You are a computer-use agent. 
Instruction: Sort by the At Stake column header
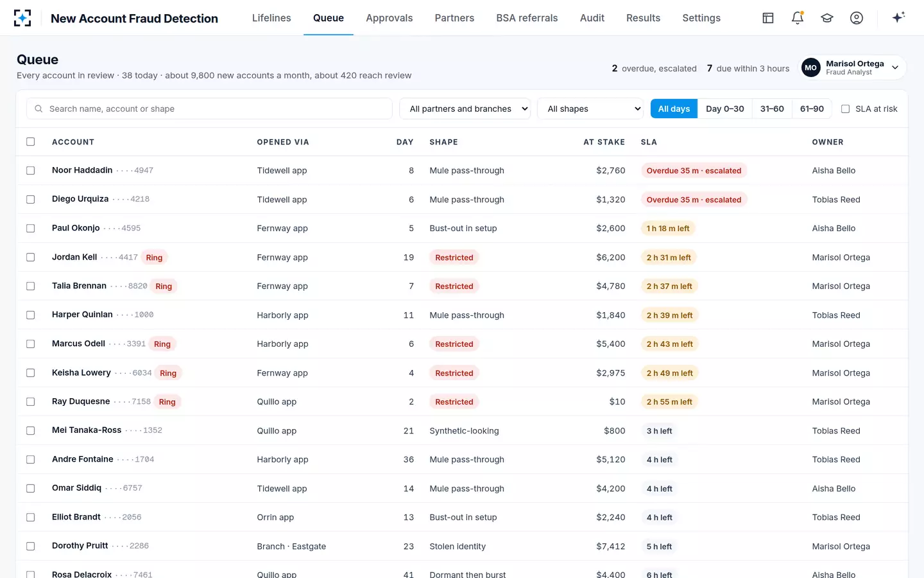tap(604, 142)
